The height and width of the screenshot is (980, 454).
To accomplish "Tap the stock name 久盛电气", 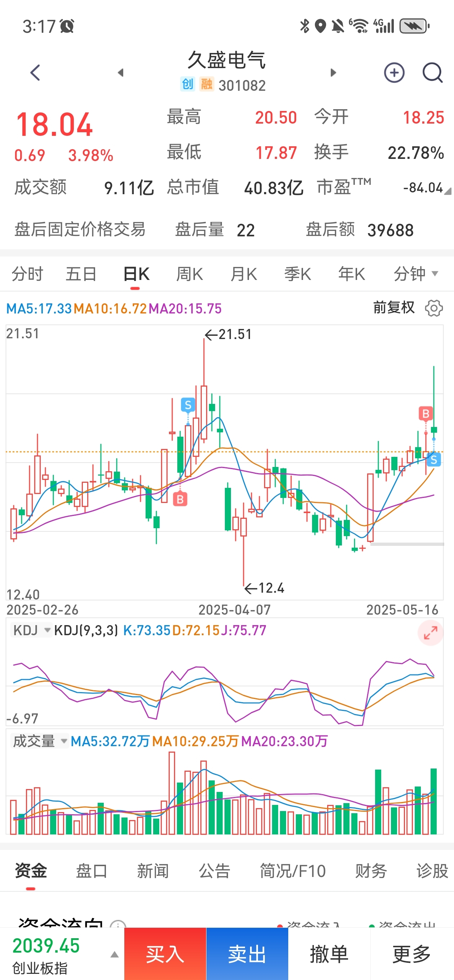I will coord(227,60).
